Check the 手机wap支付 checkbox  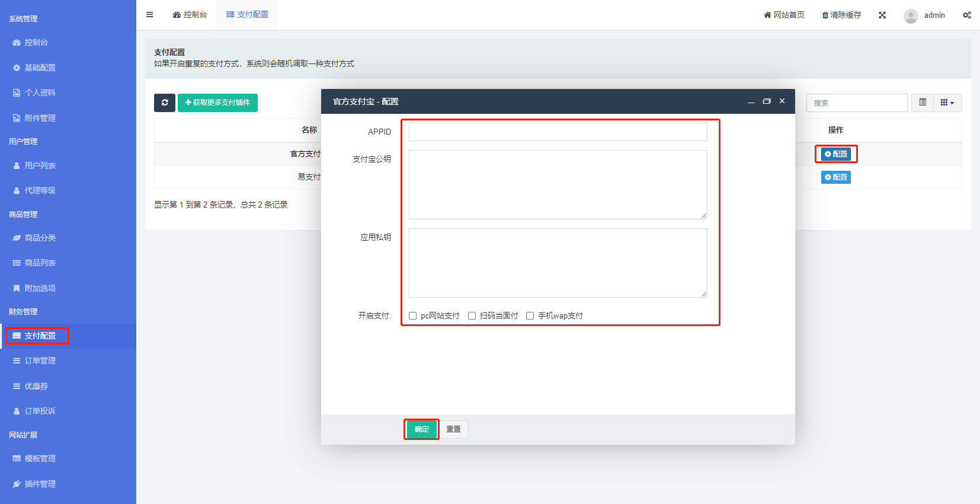click(x=530, y=316)
